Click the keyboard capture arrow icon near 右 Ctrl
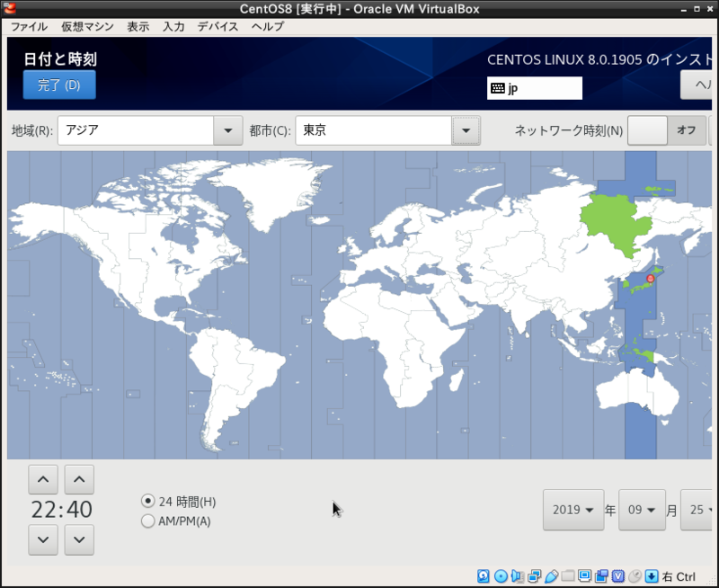 tap(652, 576)
